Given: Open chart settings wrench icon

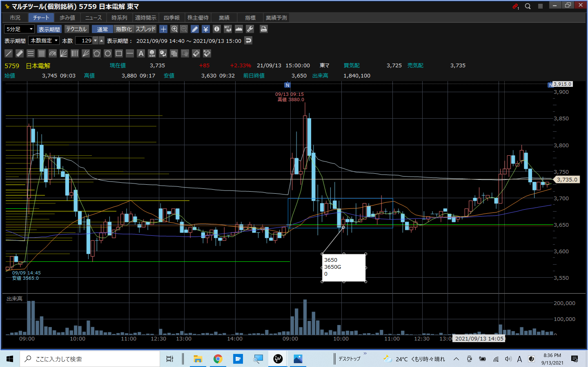Looking at the screenshot, I should (x=250, y=29).
